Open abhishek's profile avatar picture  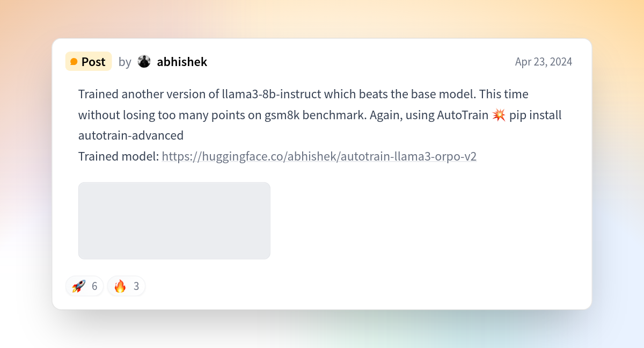[x=144, y=61]
